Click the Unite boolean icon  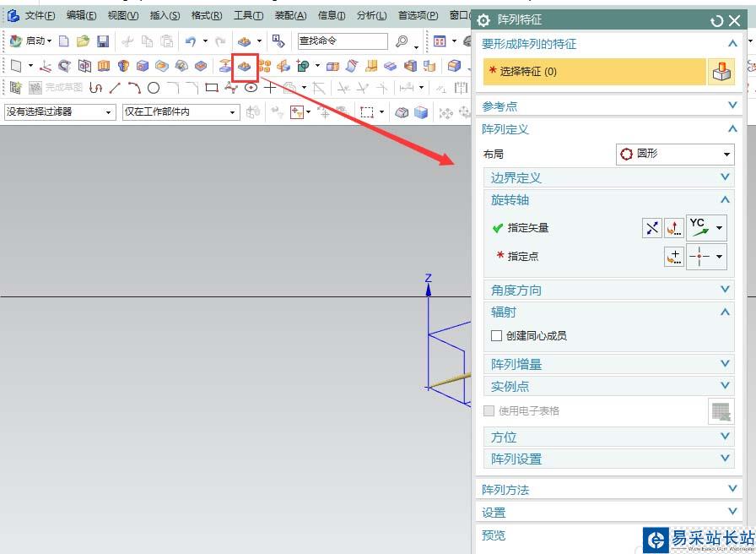pyautogui.click(x=303, y=66)
